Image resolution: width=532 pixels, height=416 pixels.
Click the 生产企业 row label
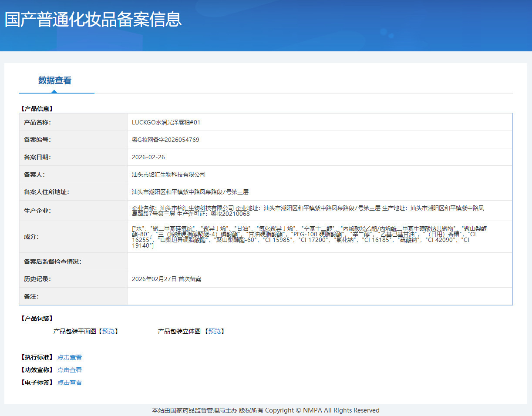coord(37,211)
